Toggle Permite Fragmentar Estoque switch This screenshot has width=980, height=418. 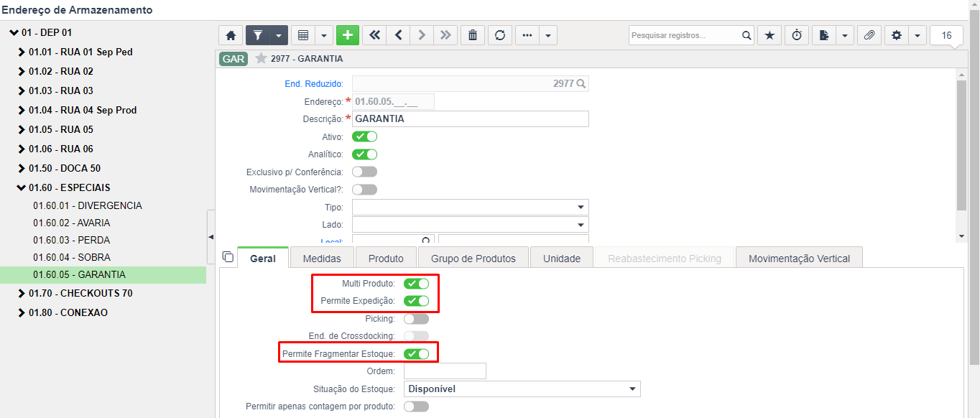coord(417,353)
